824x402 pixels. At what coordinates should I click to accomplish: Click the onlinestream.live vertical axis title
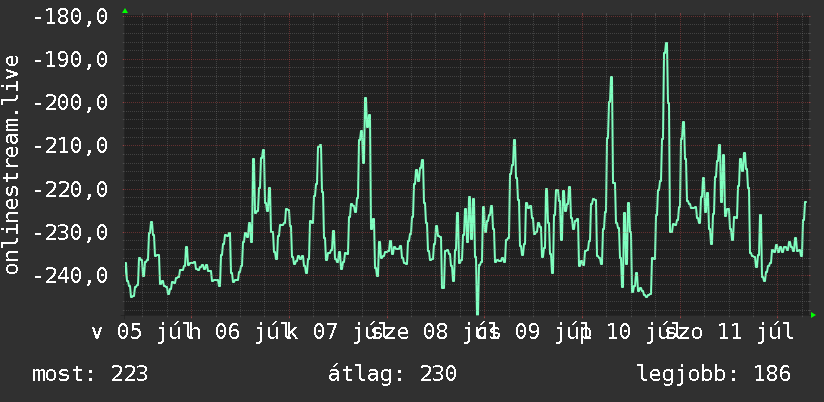pyautogui.click(x=12, y=164)
